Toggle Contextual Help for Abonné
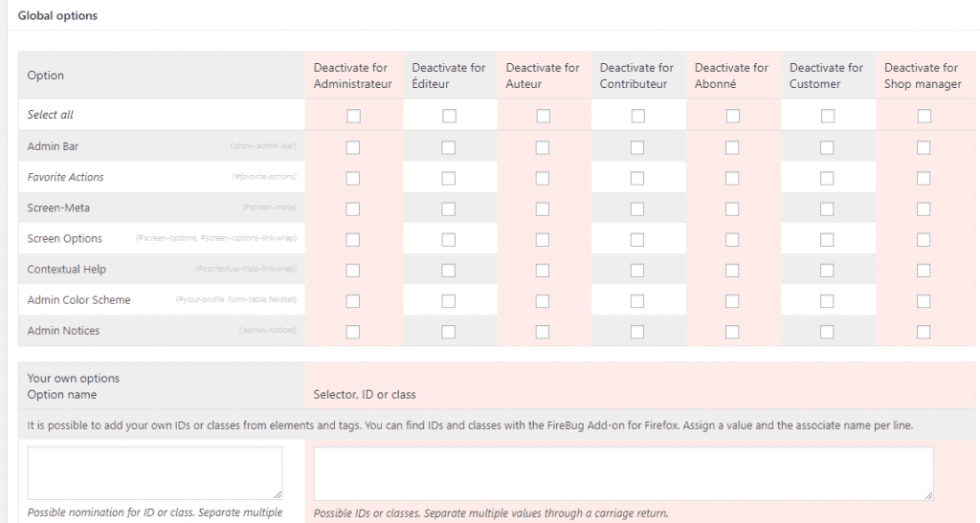The image size is (980, 523). 732,270
